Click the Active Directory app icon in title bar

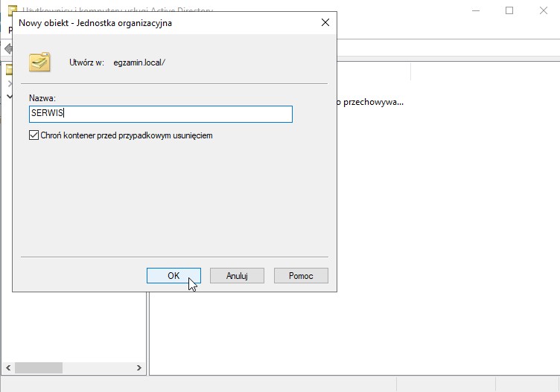point(12,10)
